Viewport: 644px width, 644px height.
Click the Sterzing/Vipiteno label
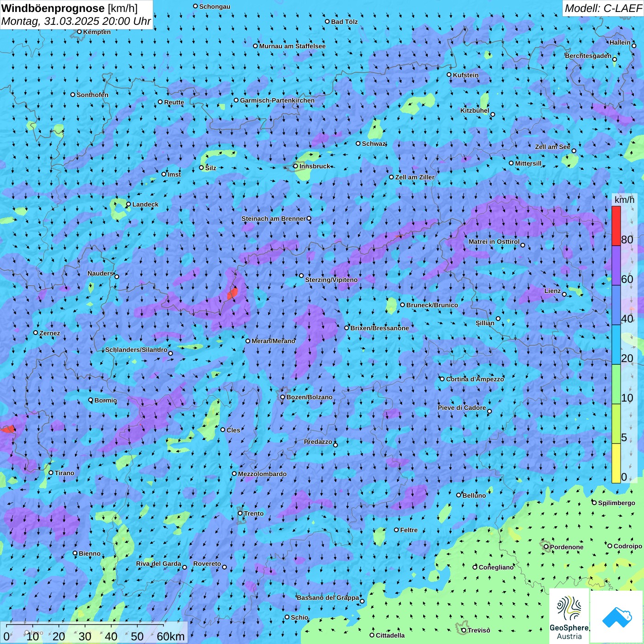point(331,280)
